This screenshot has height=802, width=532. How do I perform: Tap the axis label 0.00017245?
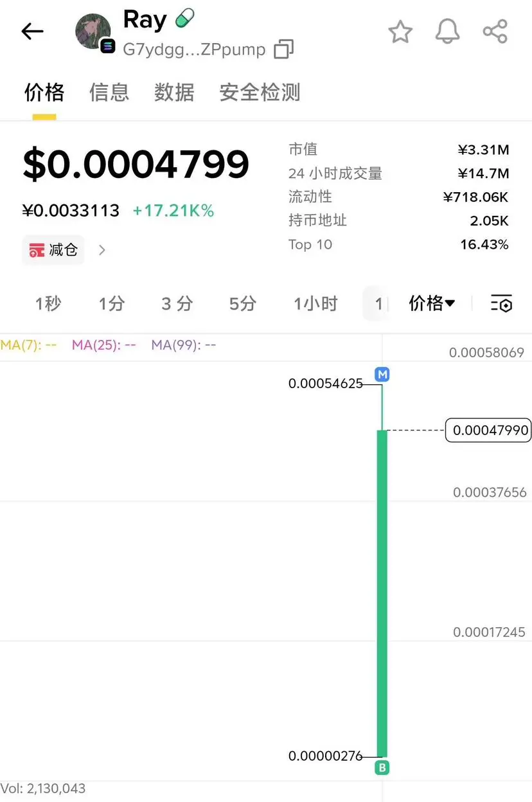point(490,632)
